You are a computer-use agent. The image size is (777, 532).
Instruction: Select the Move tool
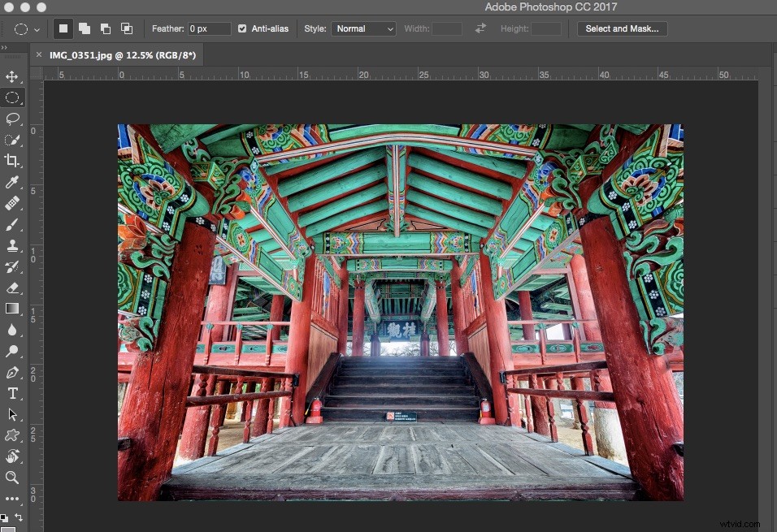tap(12, 77)
